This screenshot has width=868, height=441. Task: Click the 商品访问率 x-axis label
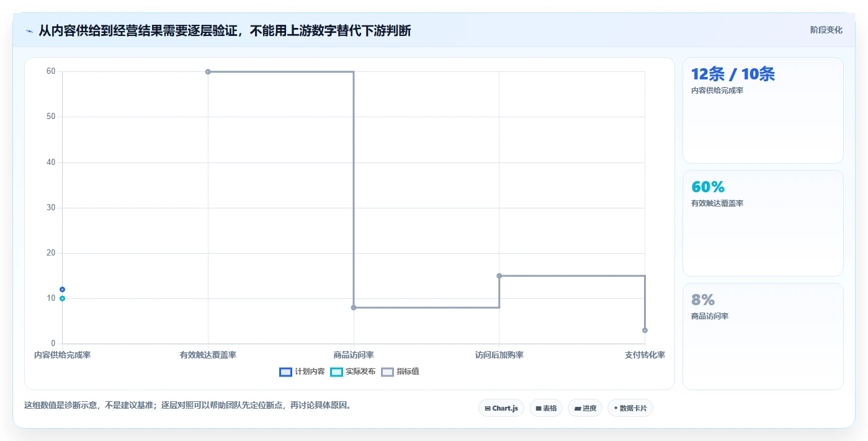tap(354, 355)
